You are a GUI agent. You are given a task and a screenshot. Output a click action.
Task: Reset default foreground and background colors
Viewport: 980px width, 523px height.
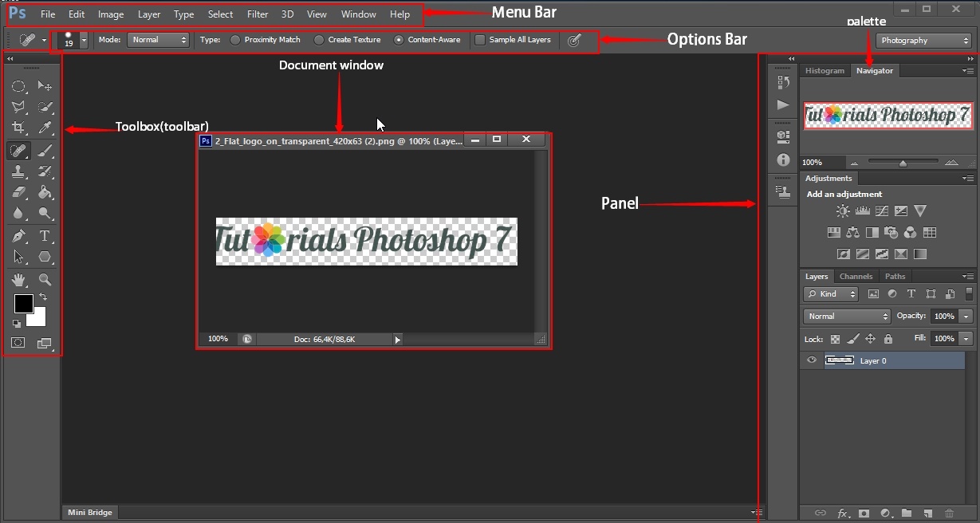coord(17,324)
